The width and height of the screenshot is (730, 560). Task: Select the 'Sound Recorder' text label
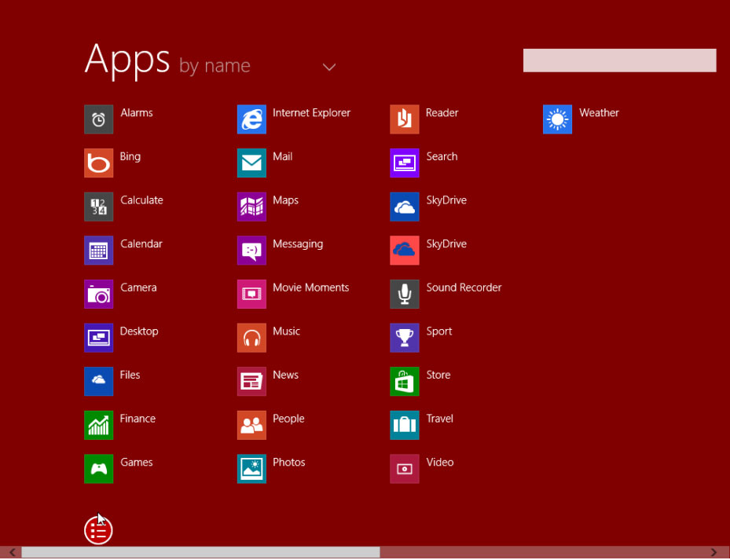point(464,288)
